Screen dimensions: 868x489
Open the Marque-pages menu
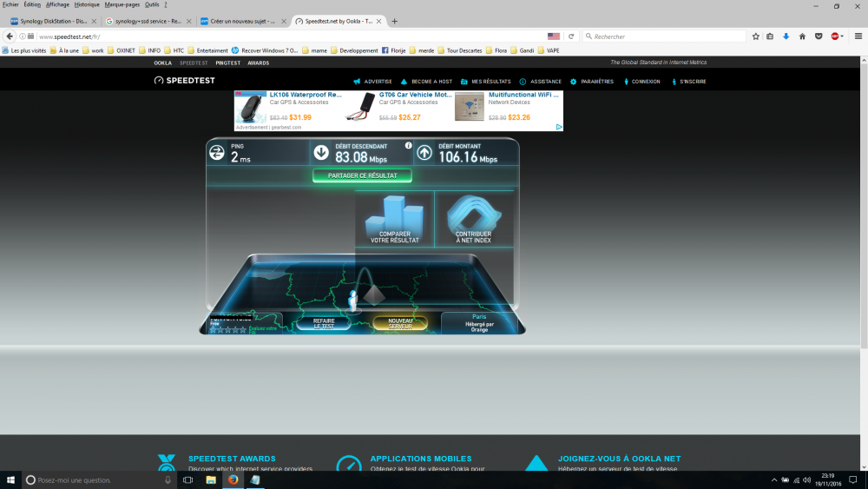pyautogui.click(x=122, y=4)
